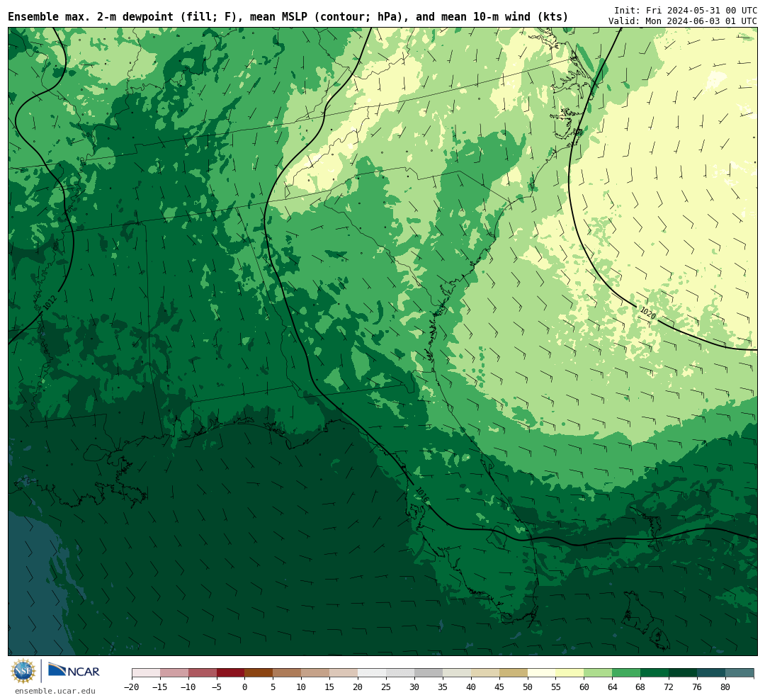
Task: Click the colorbar swatch between -20 and -15
Action: (x=146, y=673)
